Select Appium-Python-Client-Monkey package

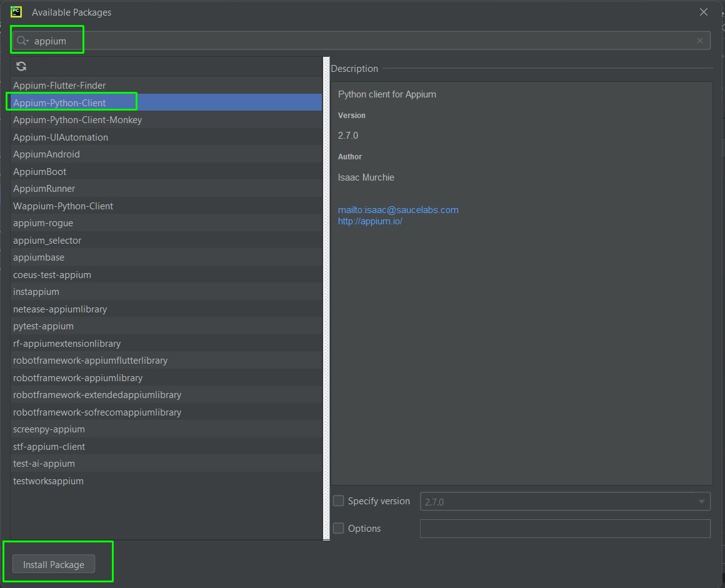[x=166, y=120]
